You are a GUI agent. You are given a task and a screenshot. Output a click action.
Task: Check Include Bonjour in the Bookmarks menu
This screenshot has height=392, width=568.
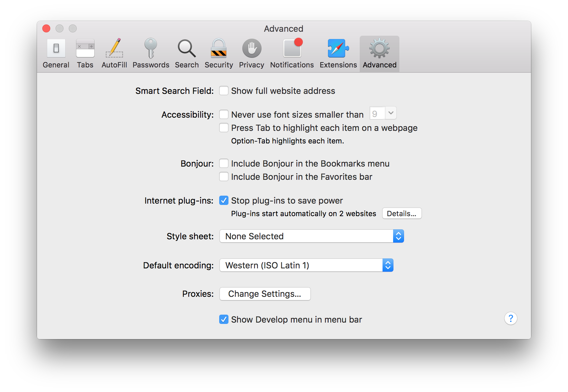pos(224,163)
